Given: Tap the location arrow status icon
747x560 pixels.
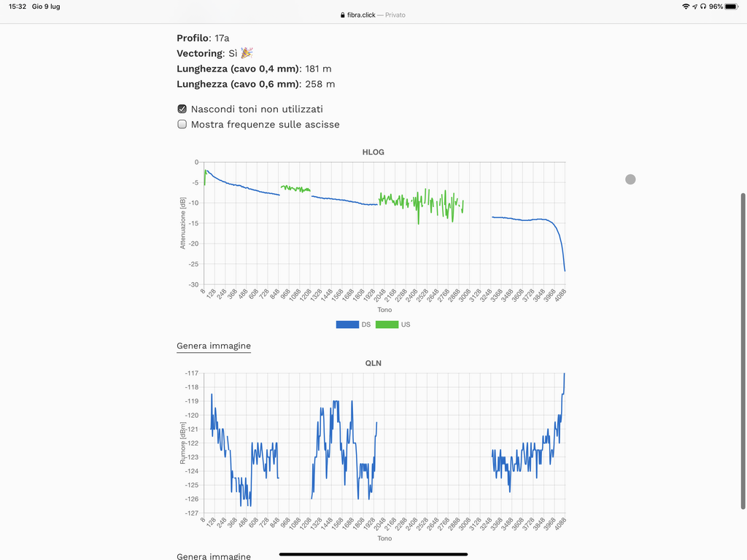Looking at the screenshot, I should click(694, 6).
